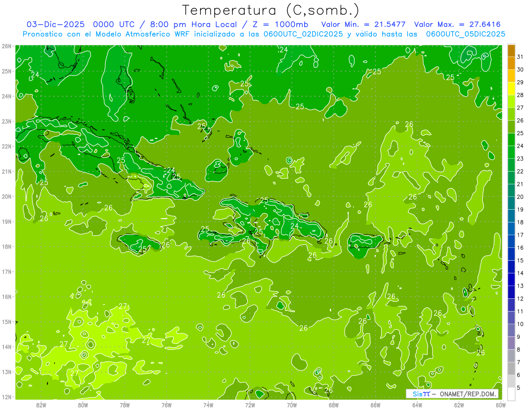Select the "0600UTC_02DIC2025" initialization timestamp
532x411 pixels.
(303, 34)
